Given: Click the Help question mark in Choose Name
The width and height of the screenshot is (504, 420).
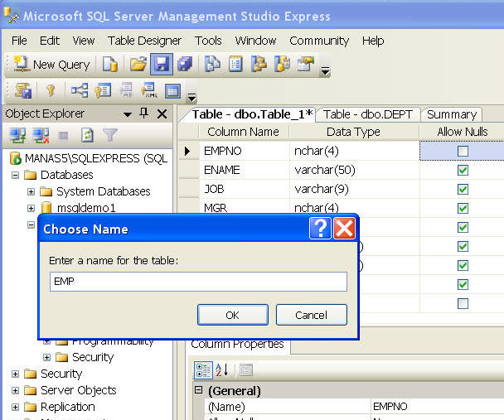Looking at the screenshot, I should point(320,229).
